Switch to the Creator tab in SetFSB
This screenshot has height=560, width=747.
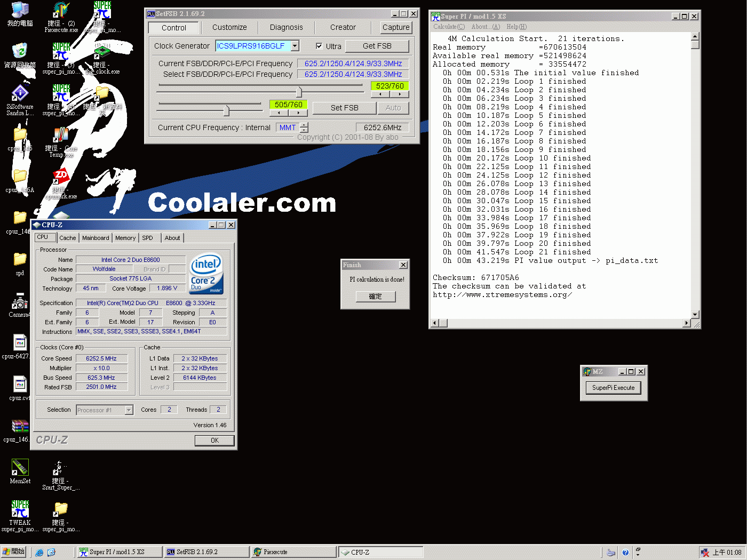click(x=343, y=27)
